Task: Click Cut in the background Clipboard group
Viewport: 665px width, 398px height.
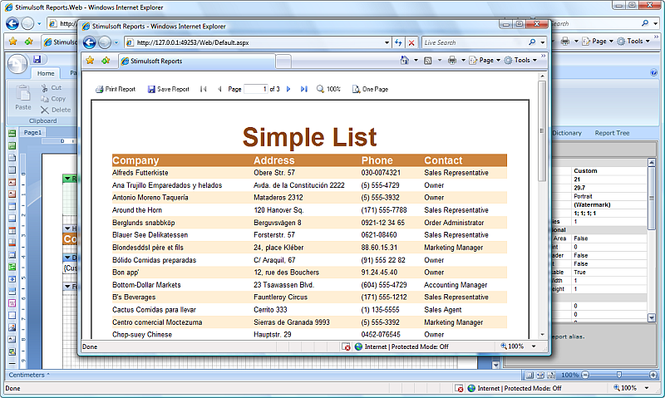Action: tap(51, 88)
